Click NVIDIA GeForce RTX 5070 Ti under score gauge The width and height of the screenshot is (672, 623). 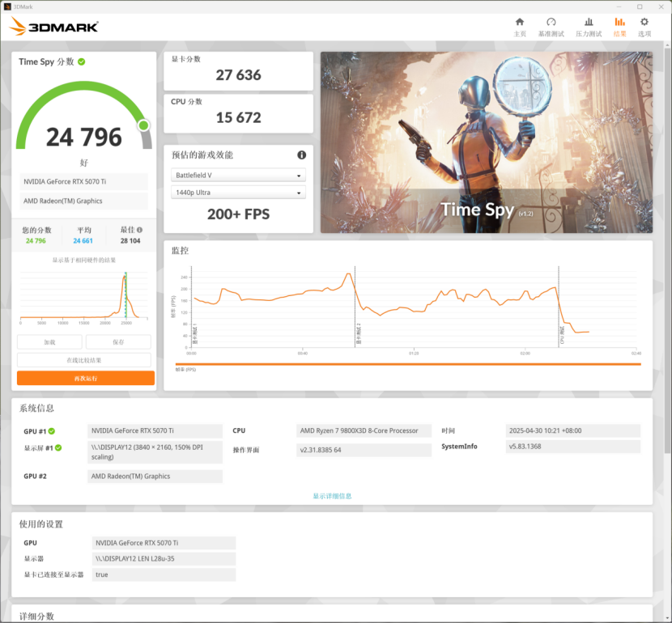pyautogui.click(x=83, y=181)
